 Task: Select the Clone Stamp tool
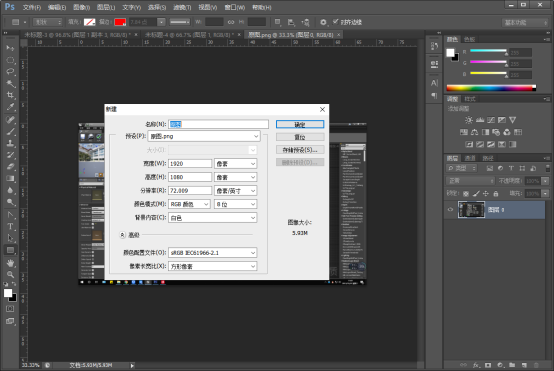click(x=10, y=143)
